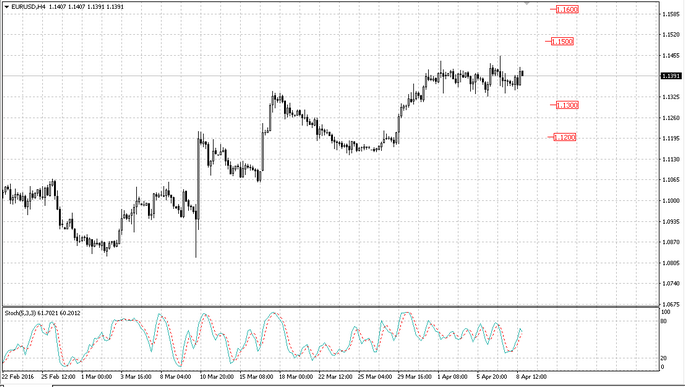Select the red 1.1200 price label
This screenshot has width=685, height=387.
[x=564, y=138]
